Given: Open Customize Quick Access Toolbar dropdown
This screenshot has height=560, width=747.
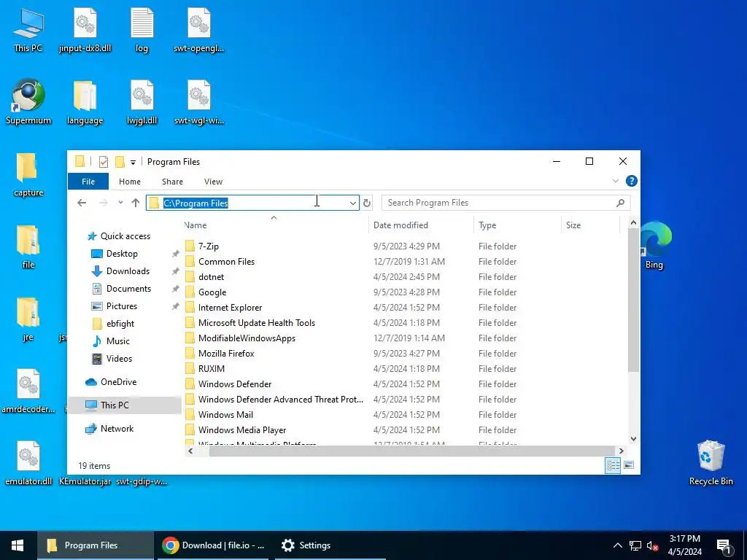Looking at the screenshot, I should [133, 163].
